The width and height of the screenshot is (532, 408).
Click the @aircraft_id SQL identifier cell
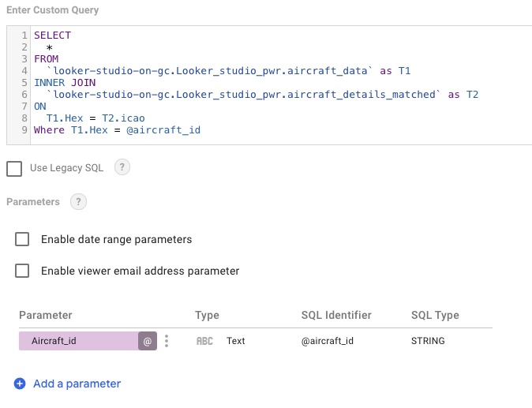click(328, 341)
